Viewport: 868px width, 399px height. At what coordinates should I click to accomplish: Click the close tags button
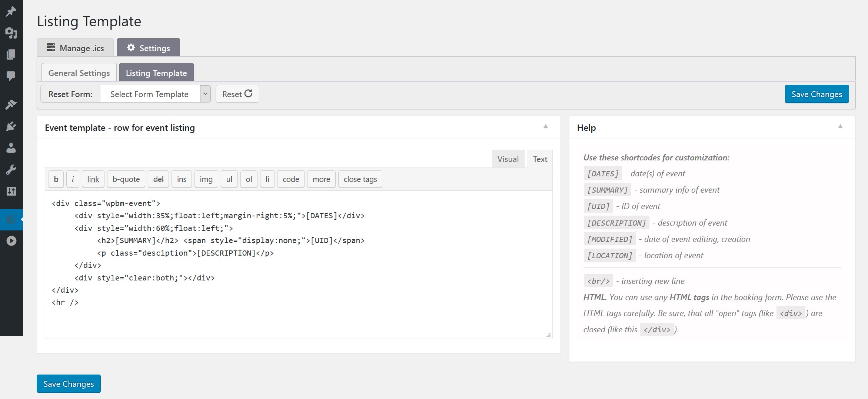coord(360,179)
